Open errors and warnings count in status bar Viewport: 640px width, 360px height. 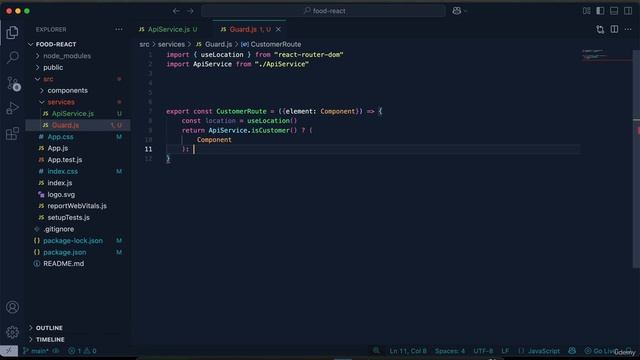[82, 351]
